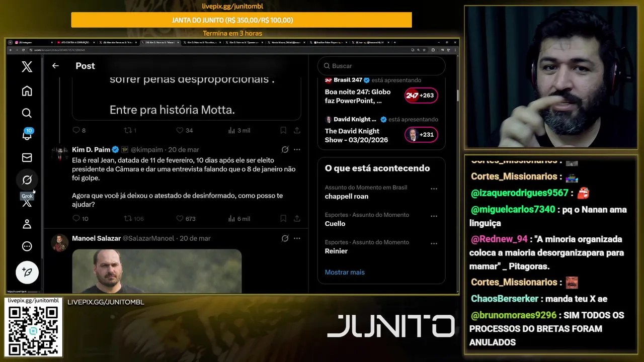Click chat message 'manda teu X ae'

(x=576, y=299)
